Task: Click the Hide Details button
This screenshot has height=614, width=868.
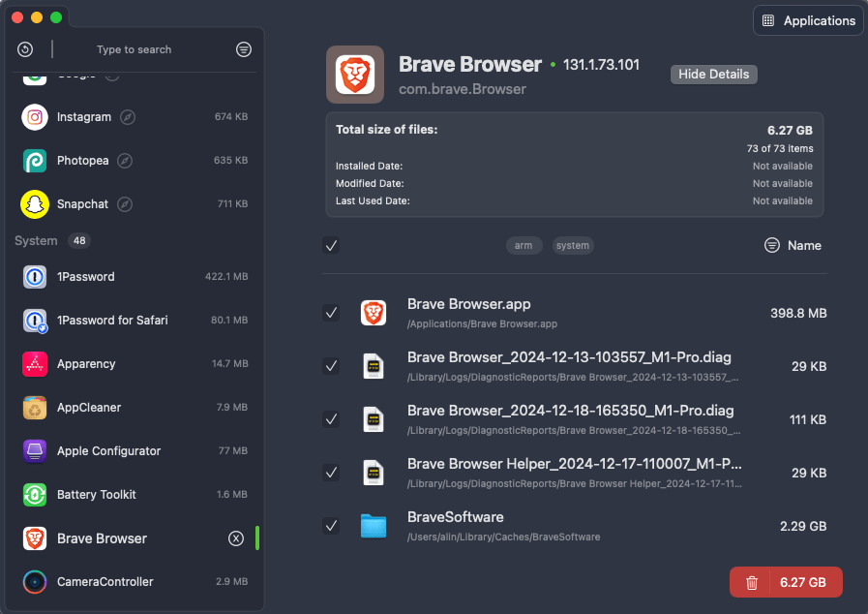Action: 713,75
